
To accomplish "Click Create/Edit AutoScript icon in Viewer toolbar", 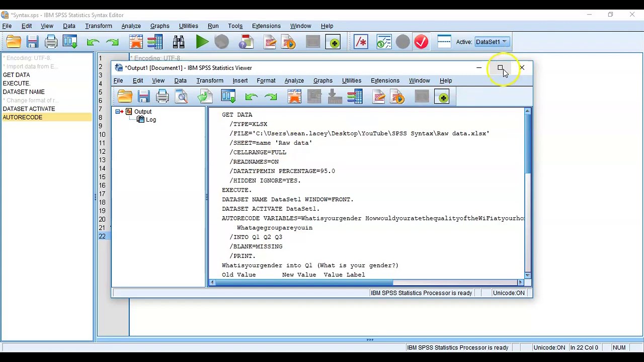I will click(x=379, y=97).
